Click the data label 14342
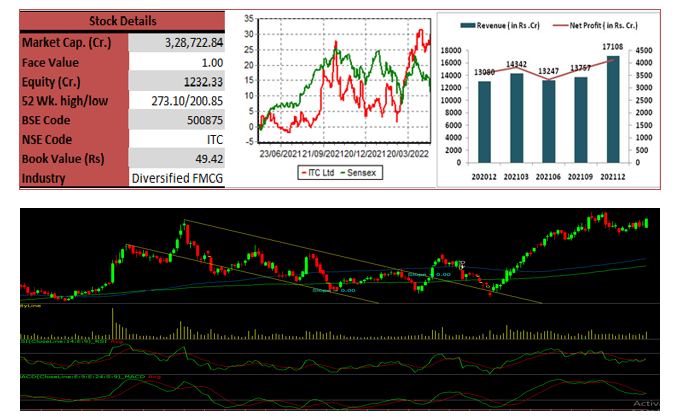The width and height of the screenshot is (677, 420). 516,64
